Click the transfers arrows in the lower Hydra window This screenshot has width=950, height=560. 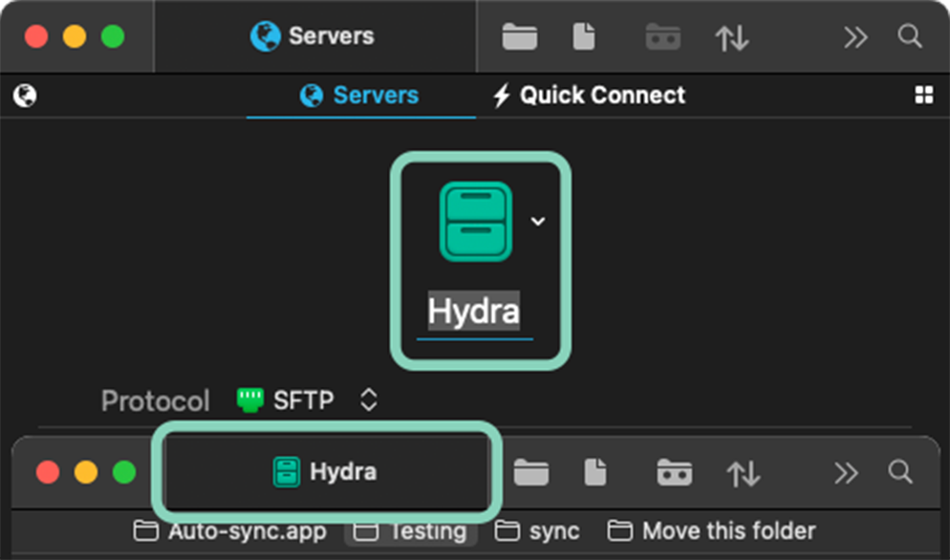[x=744, y=473]
